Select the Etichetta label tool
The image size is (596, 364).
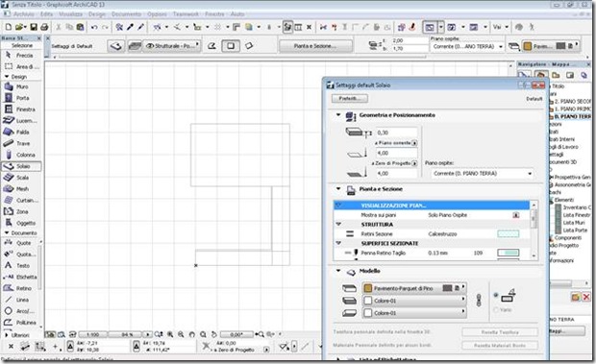tap(20, 277)
